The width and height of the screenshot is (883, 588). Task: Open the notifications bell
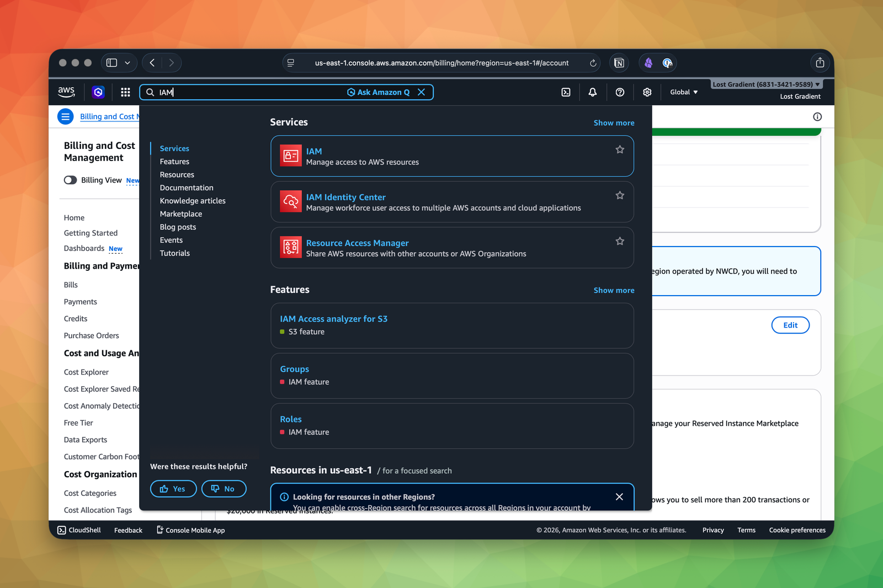[592, 92]
